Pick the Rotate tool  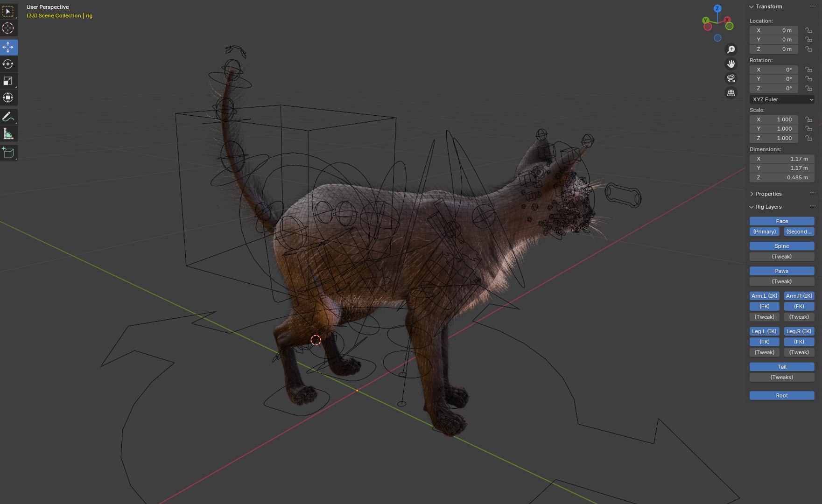pos(8,64)
